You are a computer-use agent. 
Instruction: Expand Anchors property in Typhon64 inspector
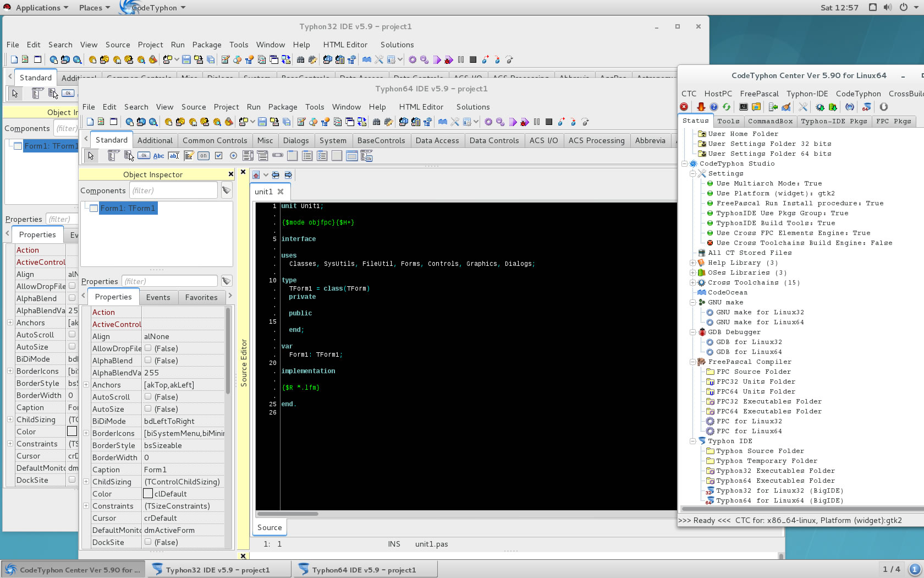pos(86,385)
